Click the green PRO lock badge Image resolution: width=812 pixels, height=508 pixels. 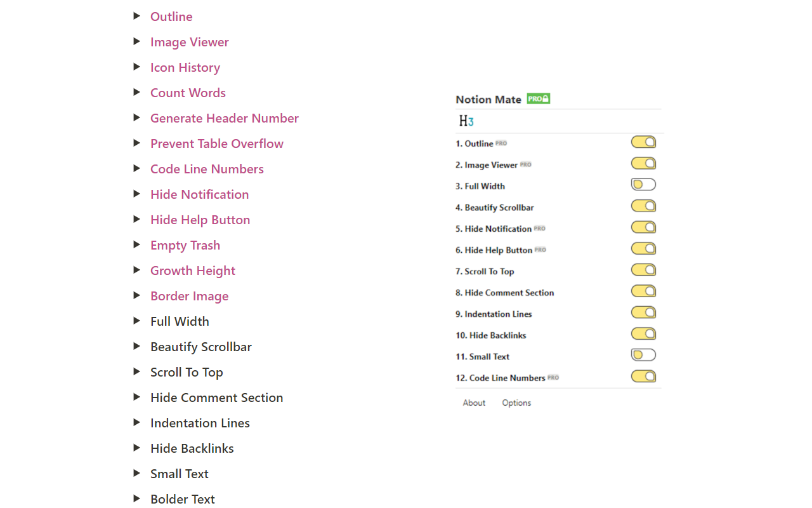coord(538,99)
